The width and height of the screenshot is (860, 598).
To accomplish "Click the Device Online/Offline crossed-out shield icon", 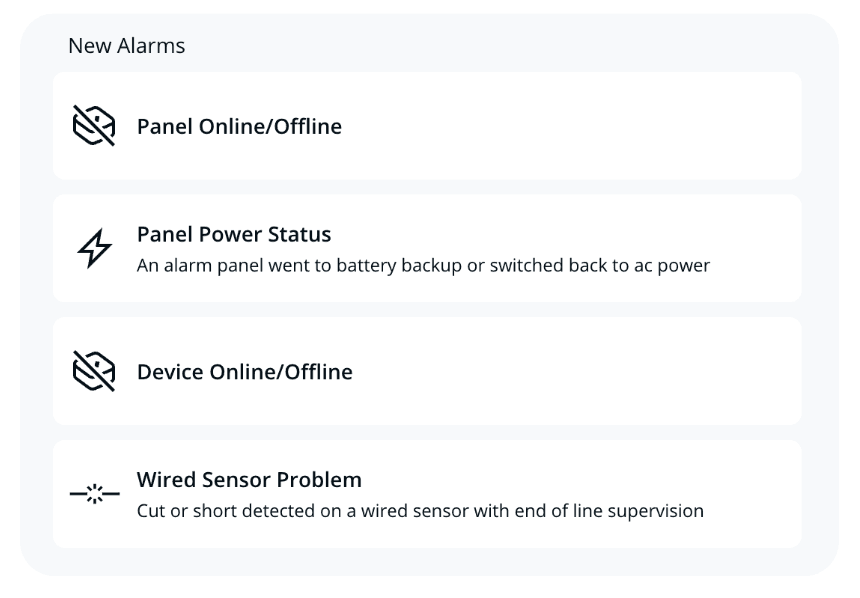I will pyautogui.click(x=94, y=371).
